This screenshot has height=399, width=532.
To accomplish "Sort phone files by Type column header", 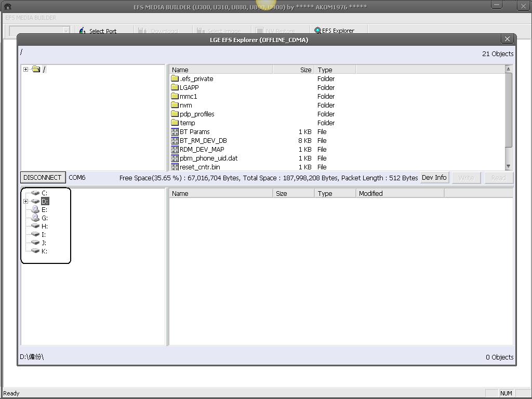I will (x=335, y=70).
